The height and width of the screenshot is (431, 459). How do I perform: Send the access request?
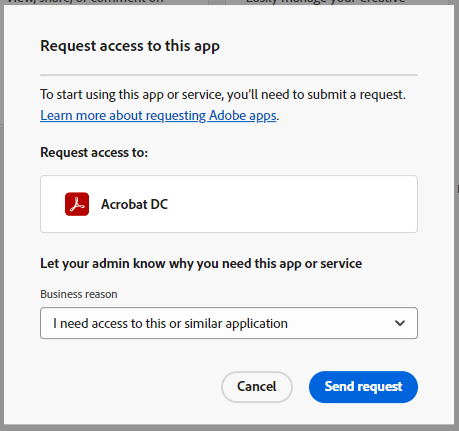(x=363, y=387)
